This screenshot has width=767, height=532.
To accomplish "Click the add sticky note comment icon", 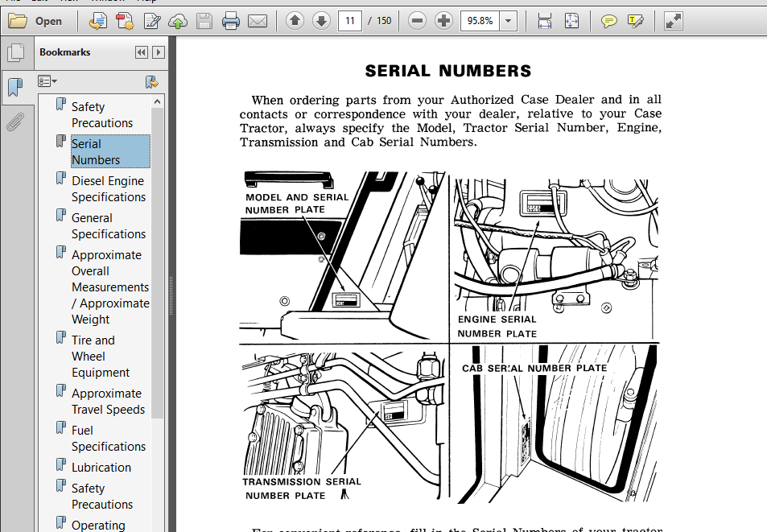I will point(608,21).
